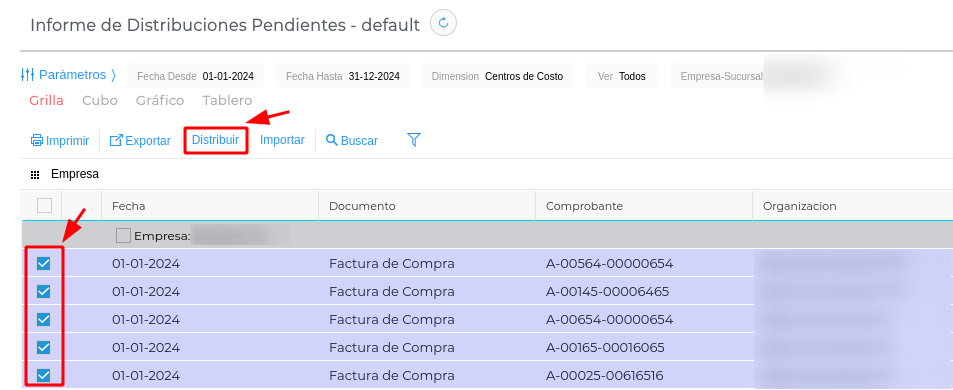Open the Dimension Centros de Costo selector
This screenshot has width=953, height=390.
(x=497, y=76)
